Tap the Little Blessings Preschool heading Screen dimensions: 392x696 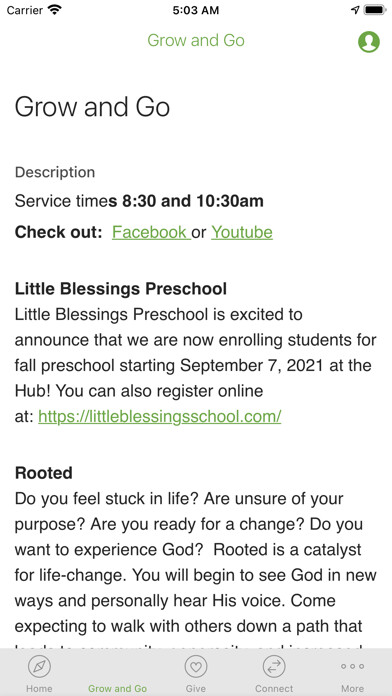pyautogui.click(x=121, y=289)
